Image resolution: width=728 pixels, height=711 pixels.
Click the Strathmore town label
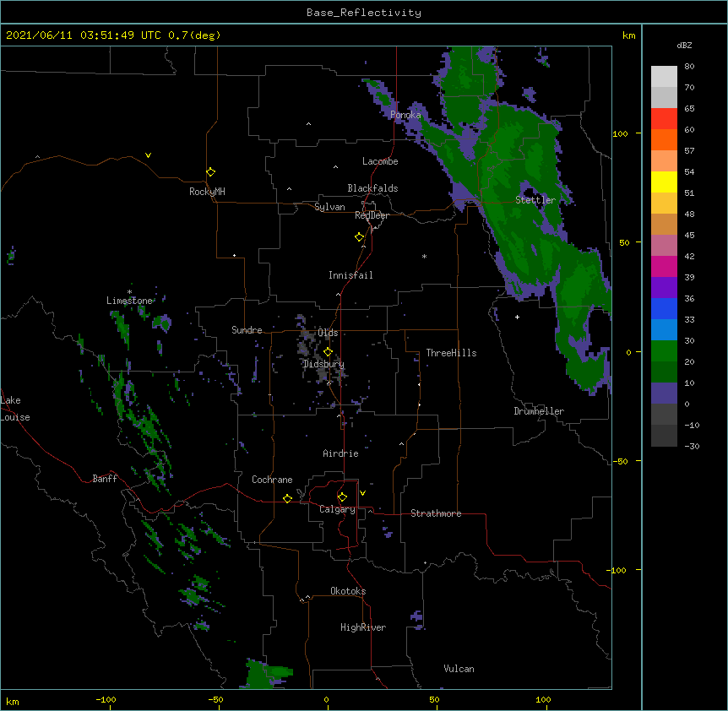(x=436, y=513)
